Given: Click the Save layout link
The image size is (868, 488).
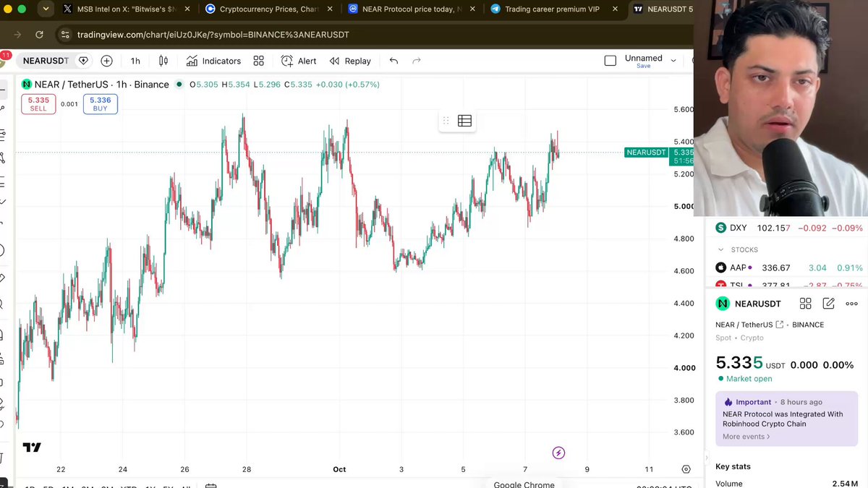Looking at the screenshot, I should [643, 66].
